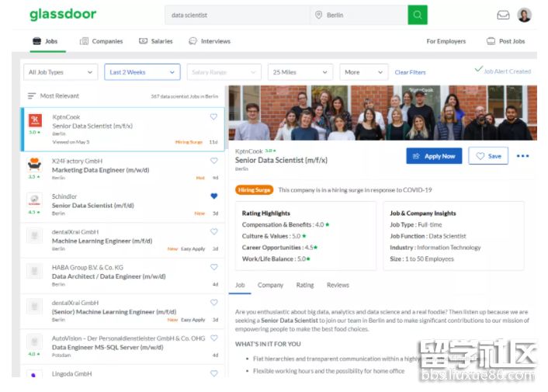The image size is (548, 392).
Task: Open the Post Jobs link
Action: click(506, 41)
